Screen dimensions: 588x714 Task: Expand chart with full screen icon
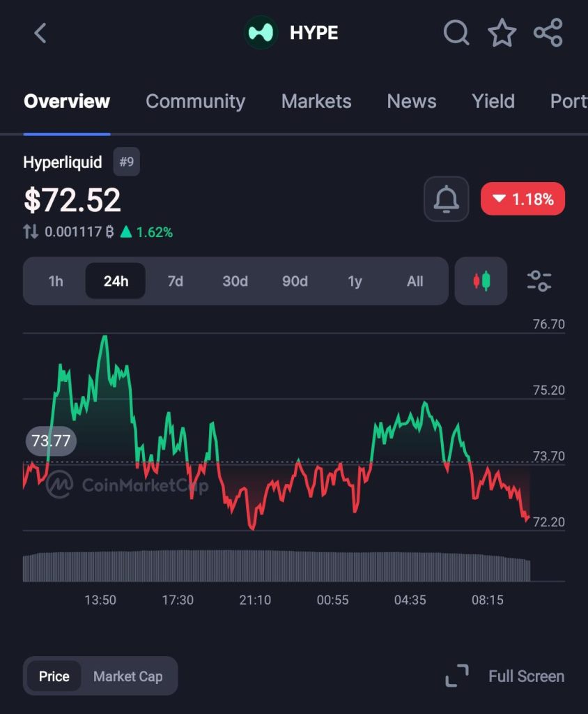(456, 676)
